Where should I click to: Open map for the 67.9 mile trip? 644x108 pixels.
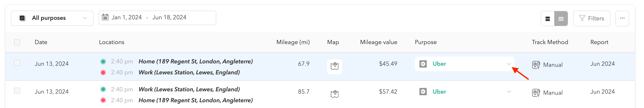335,67
